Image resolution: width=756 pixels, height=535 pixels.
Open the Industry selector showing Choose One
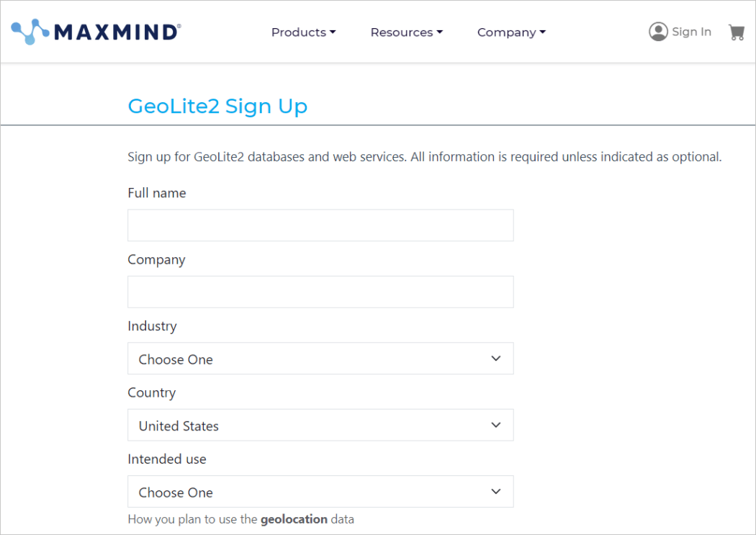click(320, 358)
